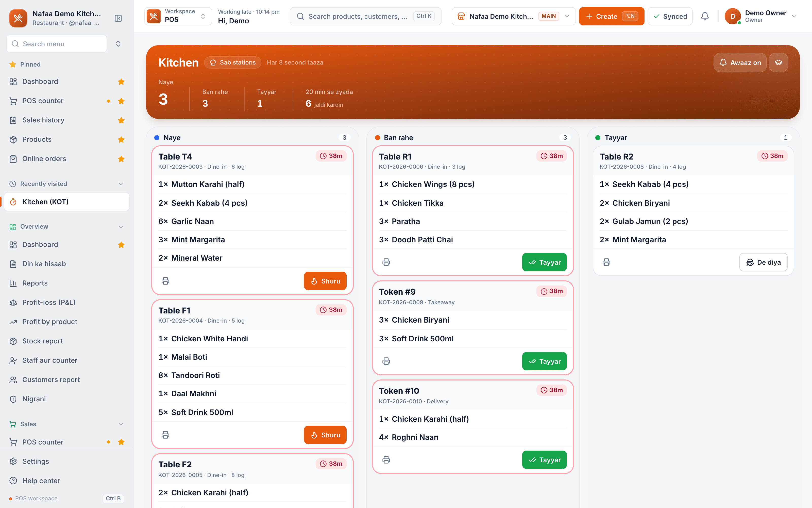Click De diya on Table R2

click(763, 262)
